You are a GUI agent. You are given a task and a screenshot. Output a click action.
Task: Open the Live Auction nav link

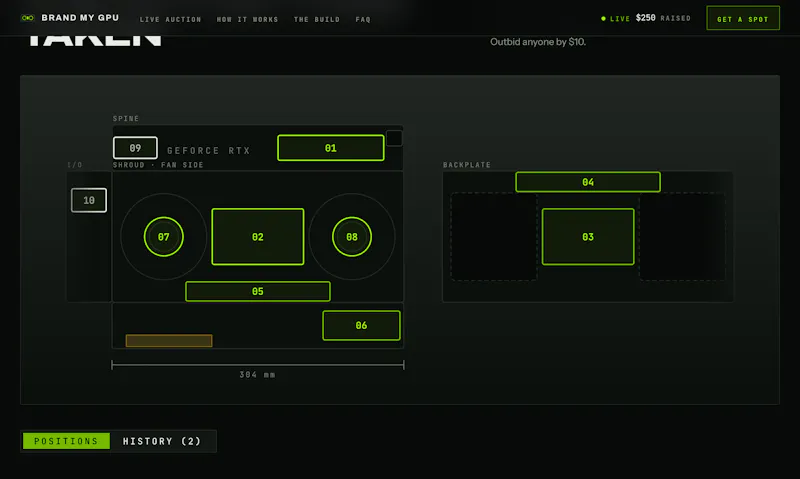170,19
